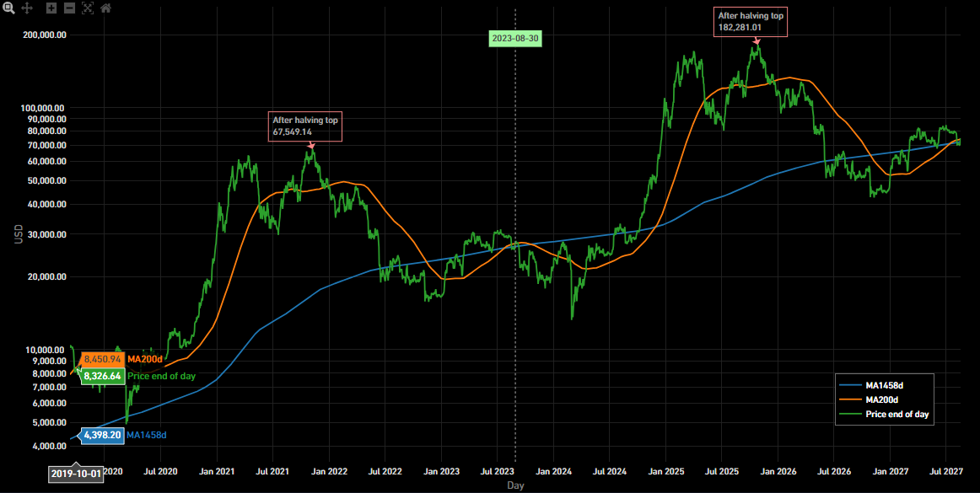Click the 70,000.00 y-axis tick label
This screenshot has height=493, width=980.
[x=46, y=145]
